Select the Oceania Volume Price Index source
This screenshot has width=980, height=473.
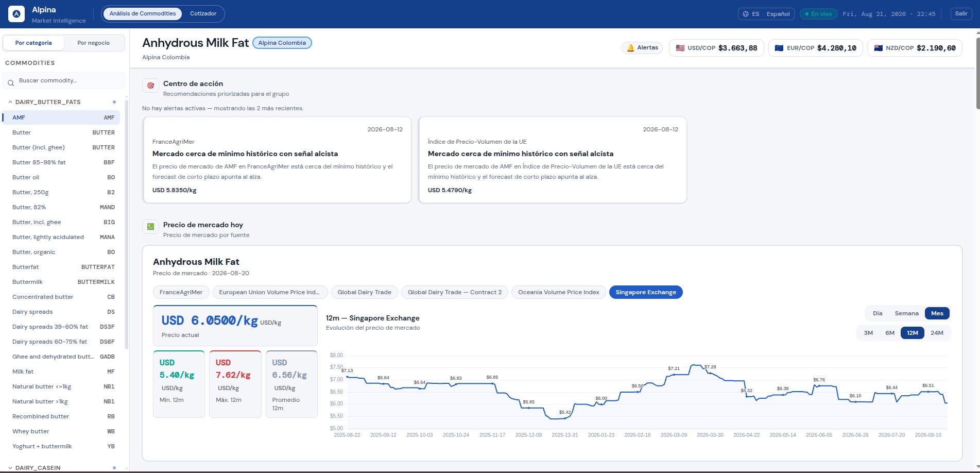pos(559,292)
